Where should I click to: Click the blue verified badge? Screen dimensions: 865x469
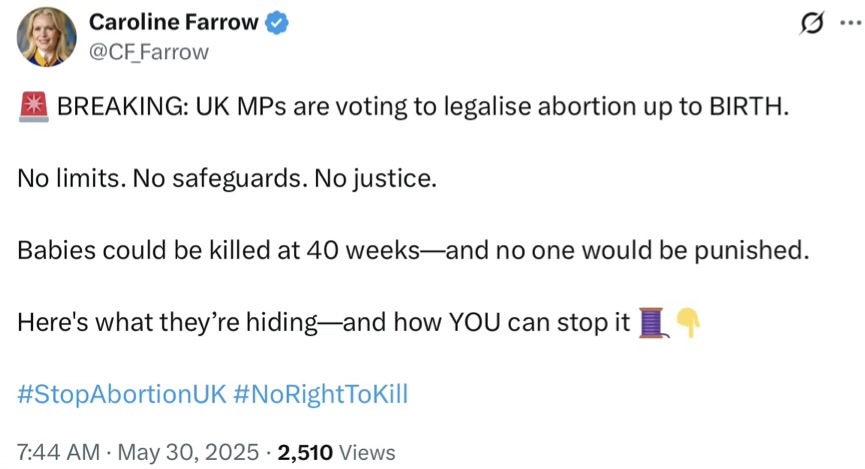[x=277, y=23]
